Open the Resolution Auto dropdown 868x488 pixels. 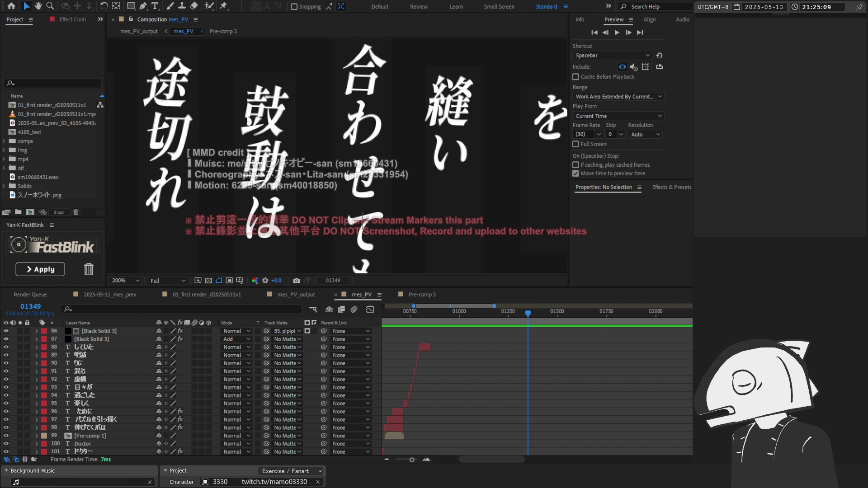pos(645,135)
